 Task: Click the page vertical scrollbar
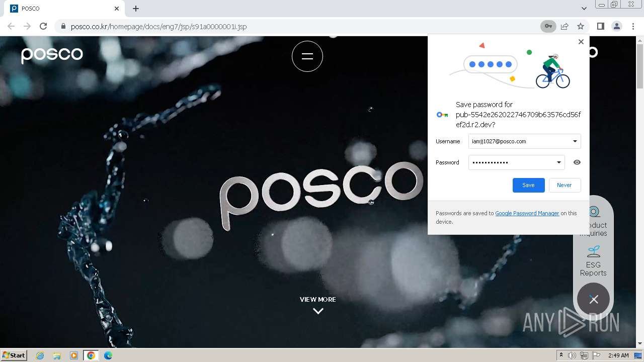[x=640, y=65]
